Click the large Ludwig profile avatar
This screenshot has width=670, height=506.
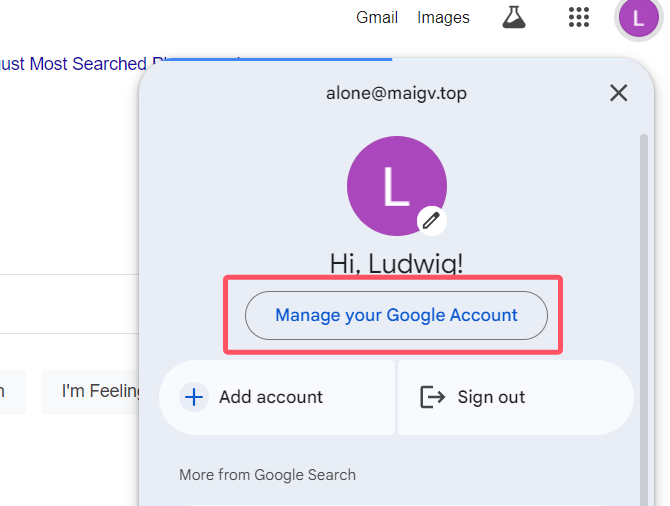(x=397, y=186)
